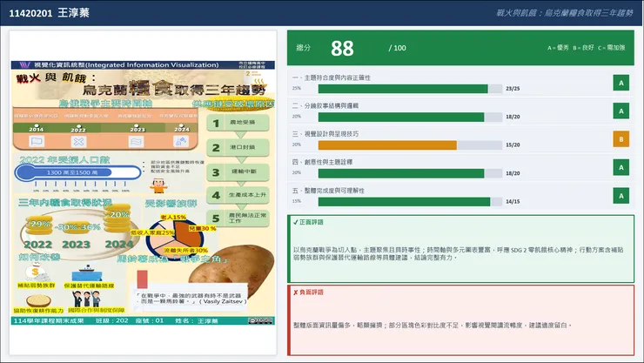Screen dimensions: 644x363
Task: Click the positive comment paragraph text
Action: pos(459,254)
